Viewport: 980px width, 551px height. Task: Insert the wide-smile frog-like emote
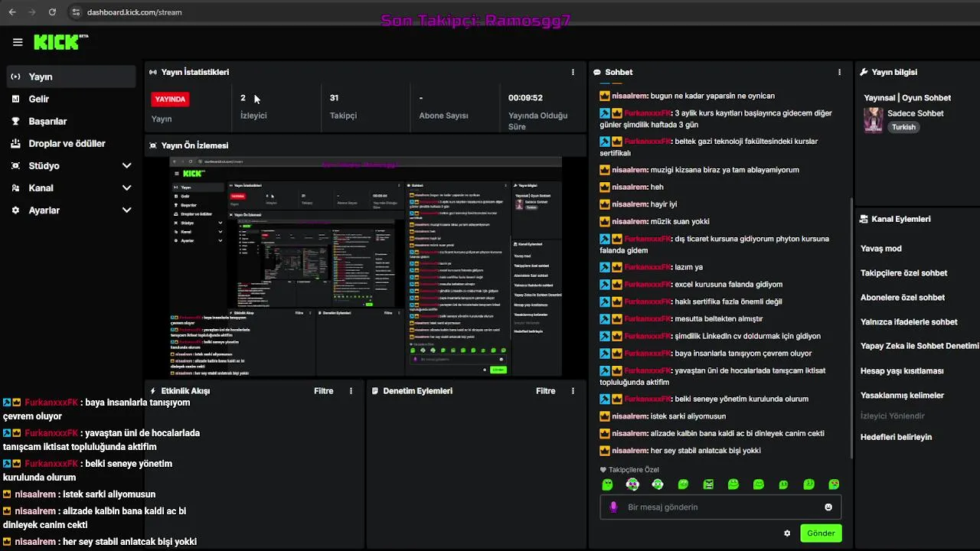click(733, 484)
